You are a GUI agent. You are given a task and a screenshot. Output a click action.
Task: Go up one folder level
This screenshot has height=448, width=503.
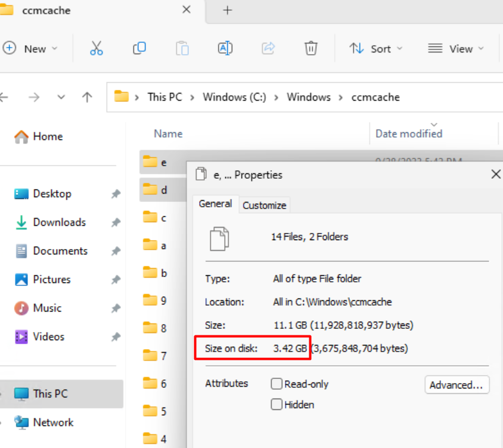[87, 97]
